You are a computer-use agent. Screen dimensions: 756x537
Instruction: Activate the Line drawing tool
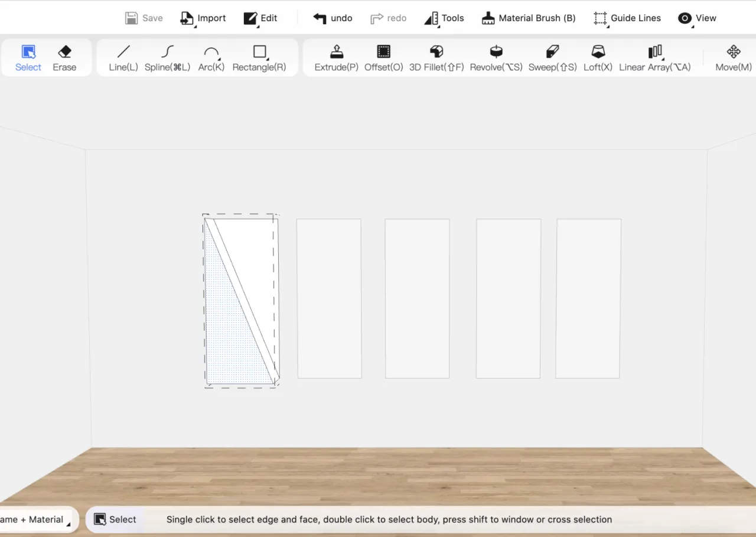(123, 58)
